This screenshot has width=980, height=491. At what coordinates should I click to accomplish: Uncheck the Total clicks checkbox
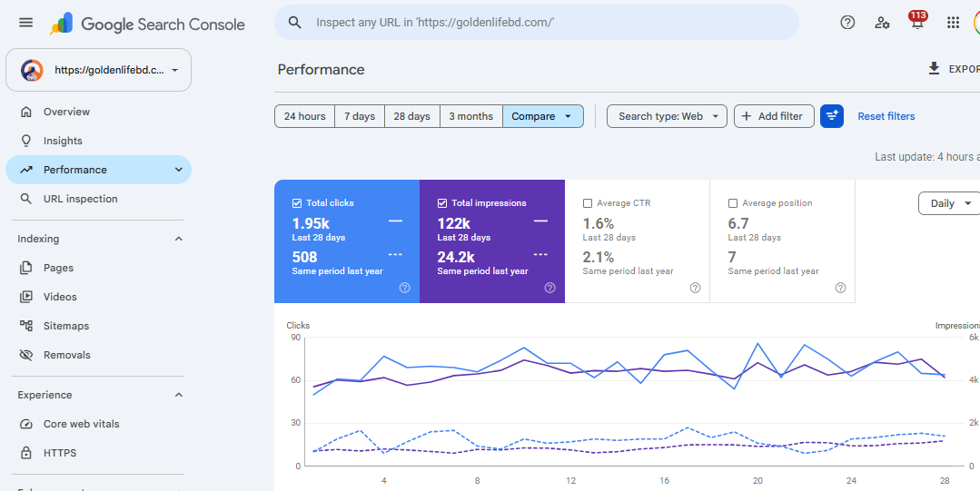tap(297, 203)
